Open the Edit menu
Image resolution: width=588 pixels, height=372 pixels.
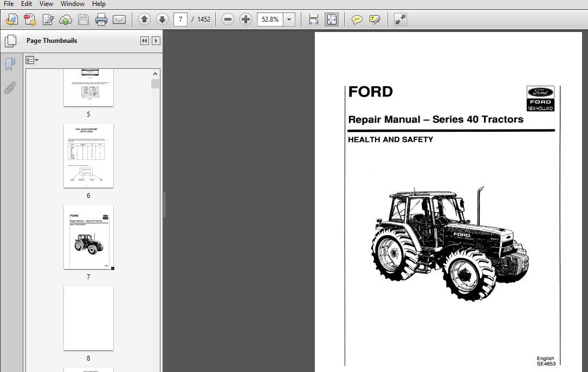point(26,4)
